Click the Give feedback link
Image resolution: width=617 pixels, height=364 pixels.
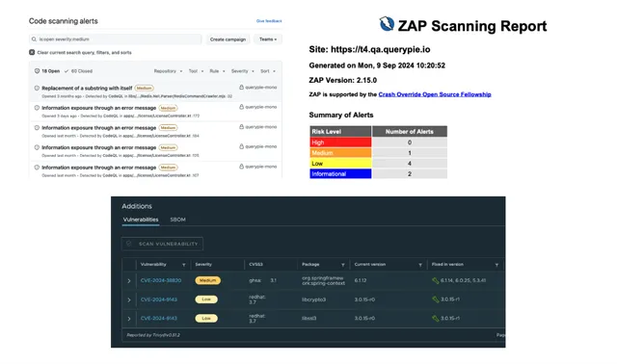[x=269, y=21]
